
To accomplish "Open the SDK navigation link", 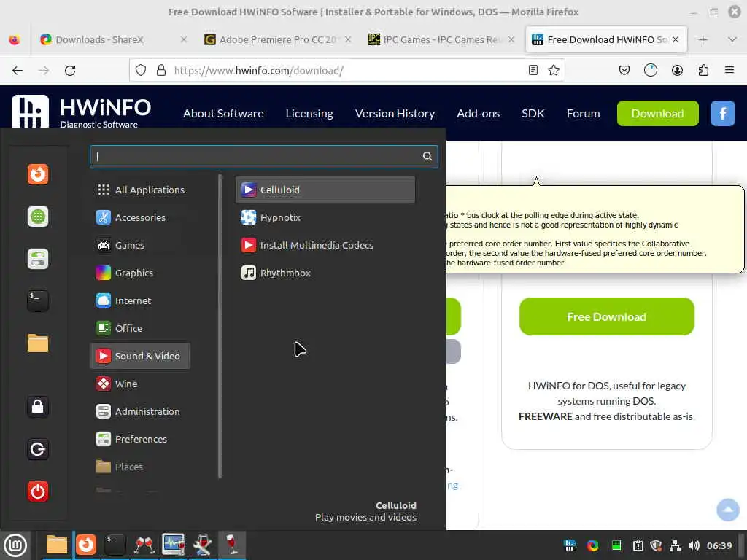I will [x=533, y=113].
